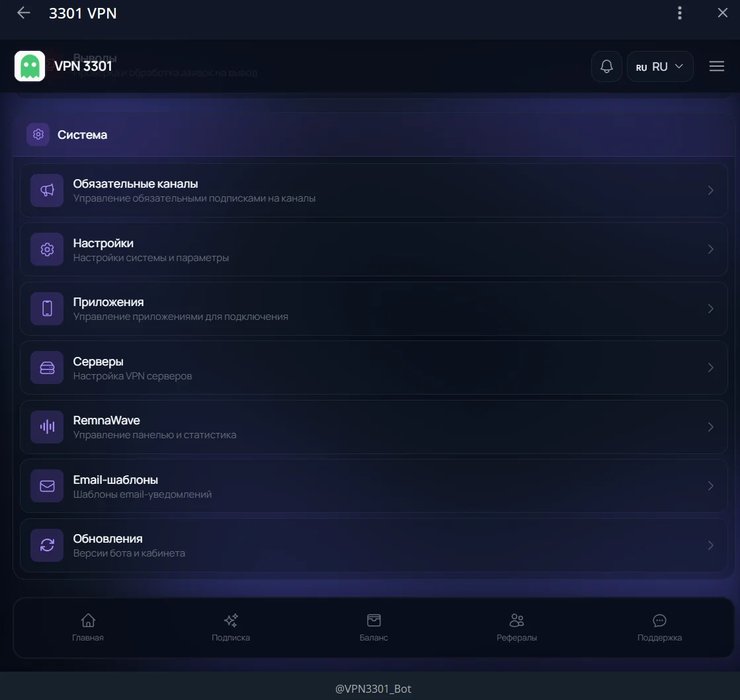The image size is (740, 700).
Task: Open the Поддержка section
Action: (659, 627)
